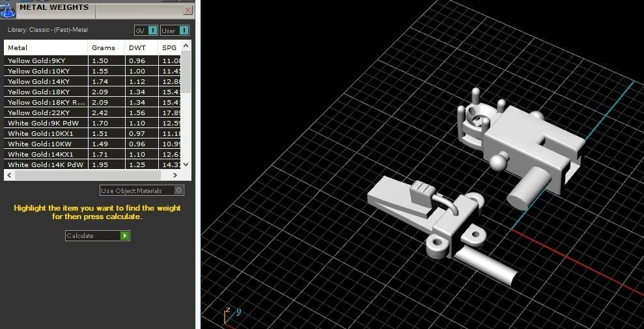Select the Yellow Gold:18KY R... row
The width and height of the screenshot is (644, 329).
pyautogui.click(x=92, y=102)
